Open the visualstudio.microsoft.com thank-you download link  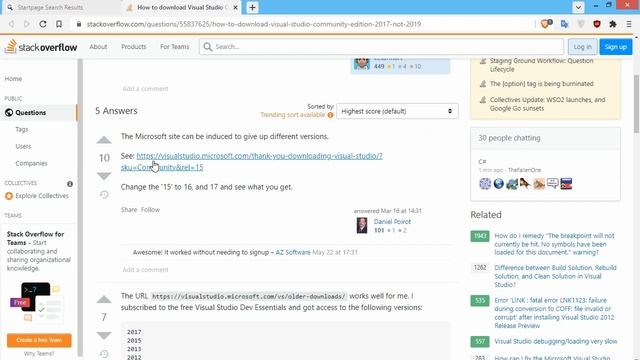coord(251,161)
